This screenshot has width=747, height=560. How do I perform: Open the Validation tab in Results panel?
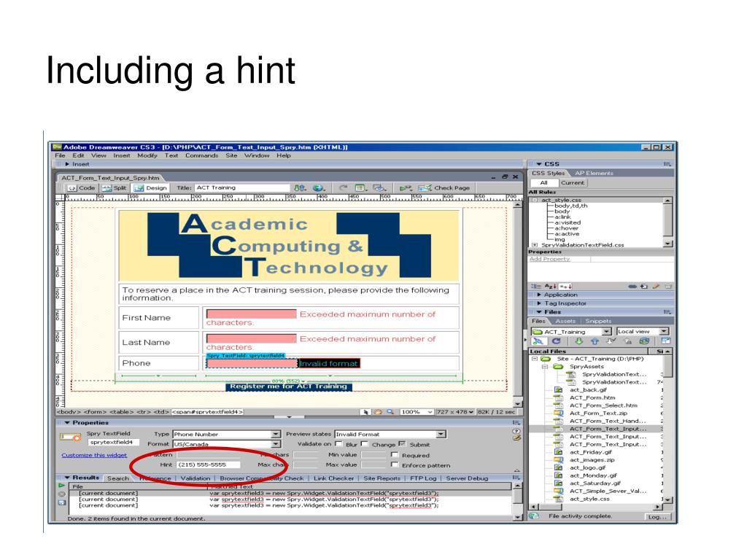pyautogui.click(x=196, y=478)
